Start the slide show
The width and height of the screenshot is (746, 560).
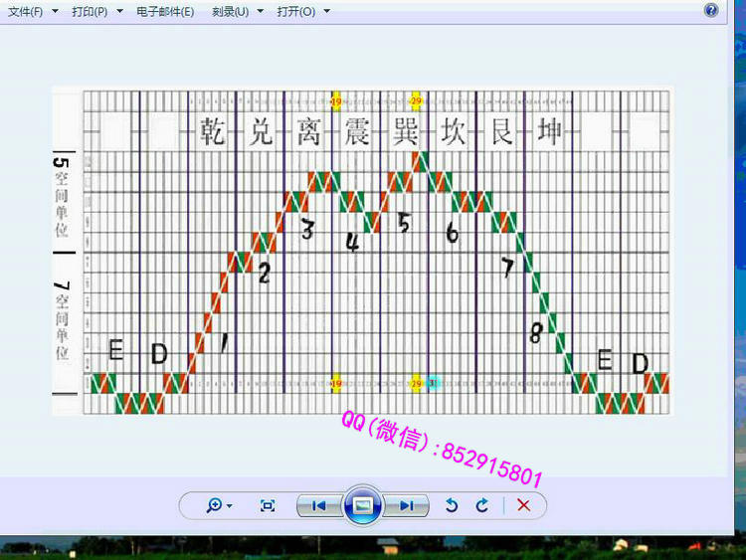363,505
